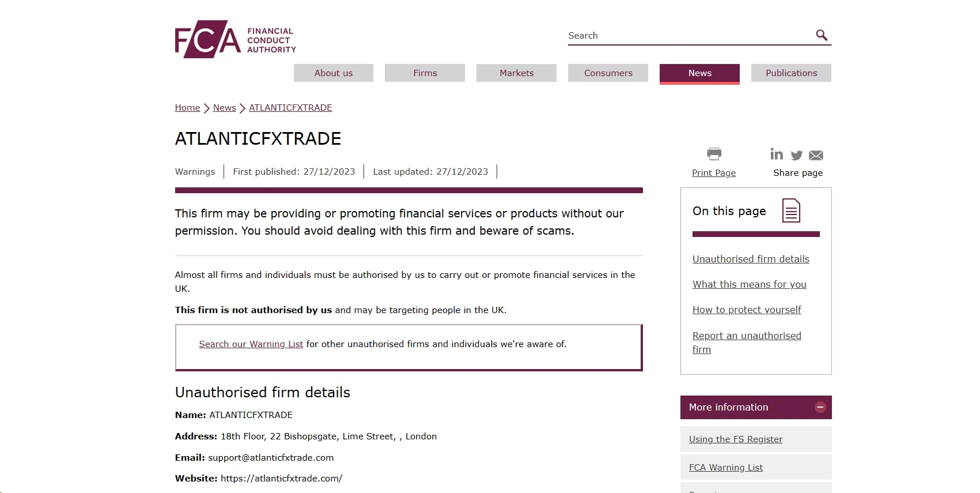Screen dimensions: 980x493
Task: Open Using the FS Register link
Action: pos(736,439)
